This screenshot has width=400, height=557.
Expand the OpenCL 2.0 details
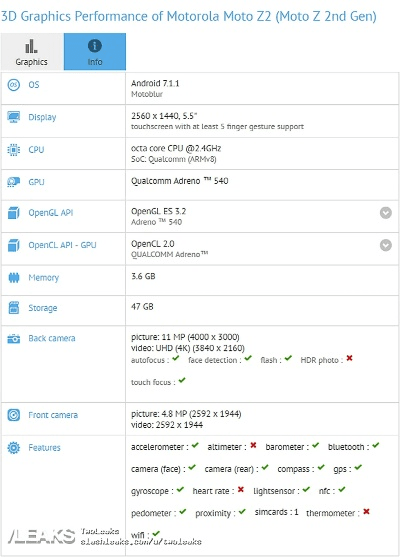[386, 245]
